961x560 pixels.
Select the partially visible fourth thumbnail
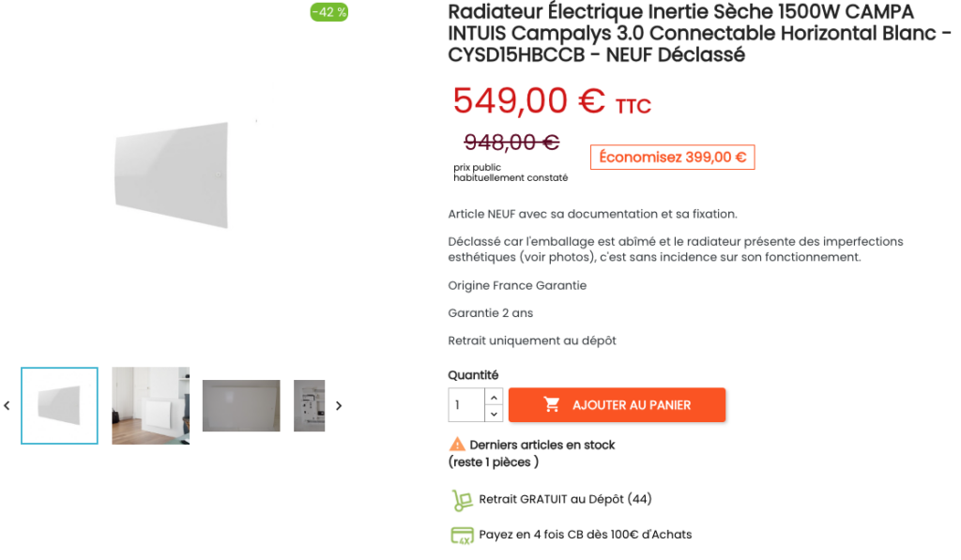[310, 405]
